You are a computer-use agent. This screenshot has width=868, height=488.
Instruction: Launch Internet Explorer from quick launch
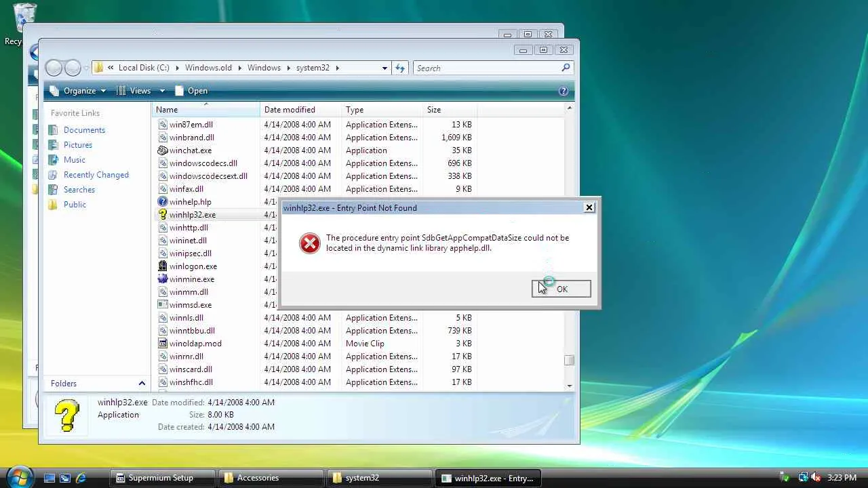(81, 478)
